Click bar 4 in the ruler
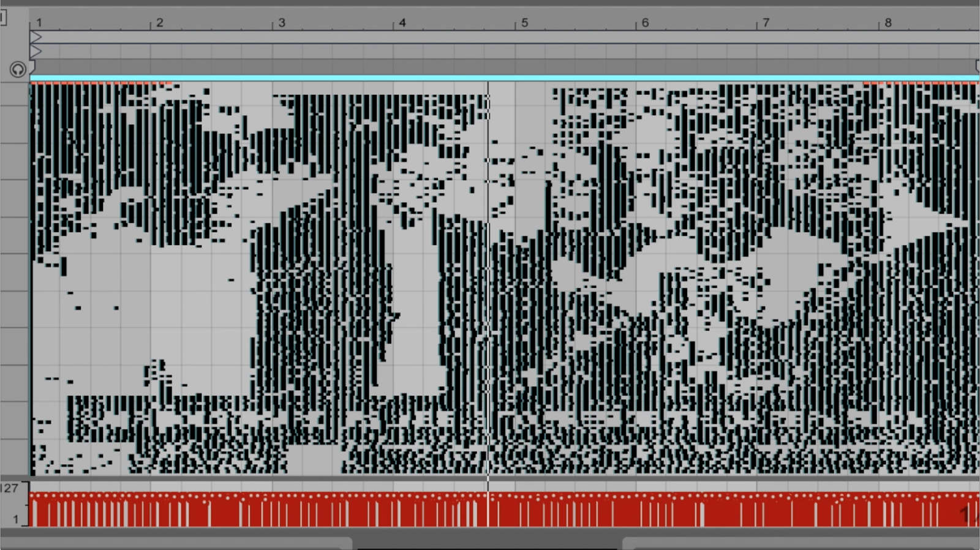Viewport: 980px width, 550px height. coord(402,23)
